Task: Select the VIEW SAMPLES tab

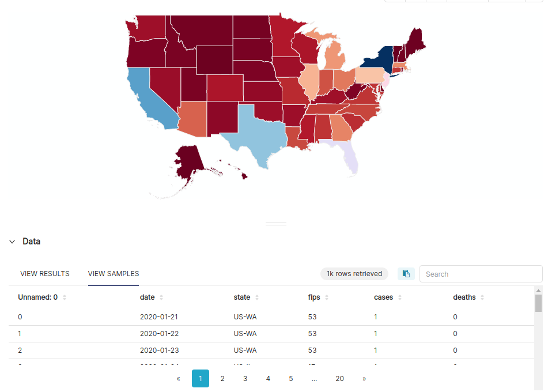Action: [x=113, y=273]
